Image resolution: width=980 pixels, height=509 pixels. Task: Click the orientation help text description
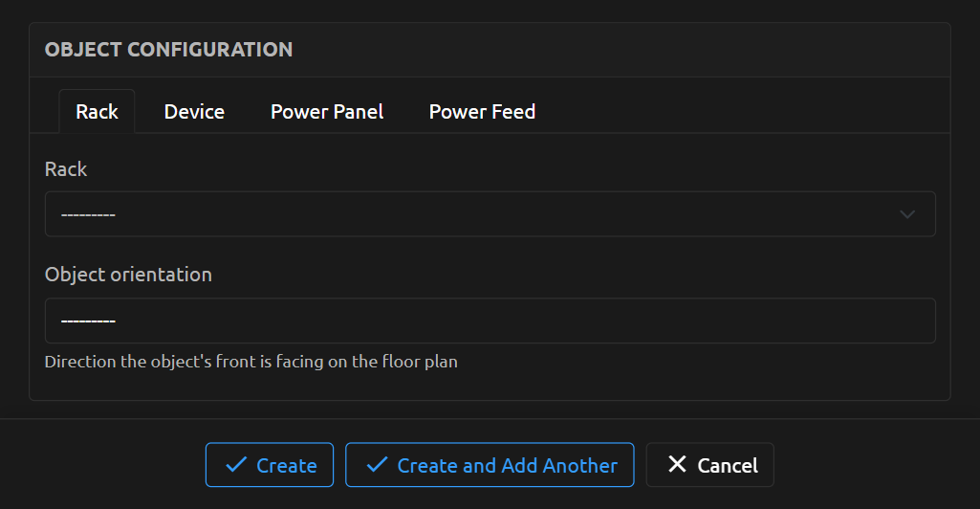pos(250,363)
